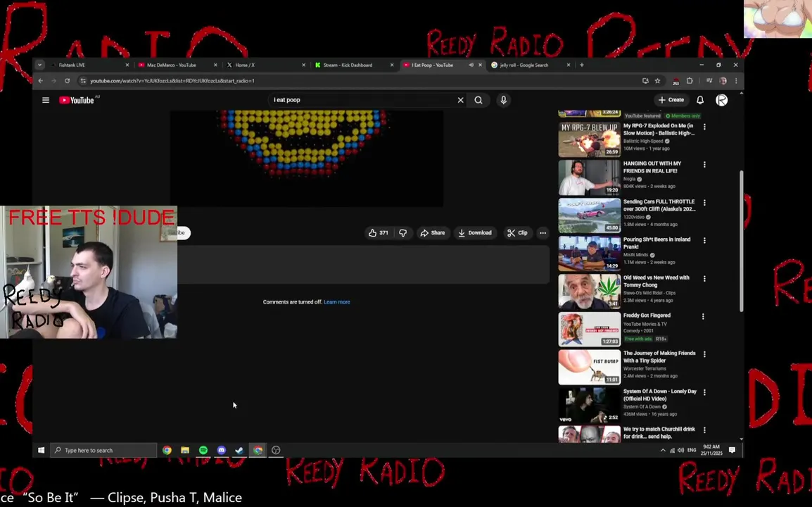Open the YouTube account avatar menu
The height and width of the screenshot is (507, 812).
click(721, 100)
